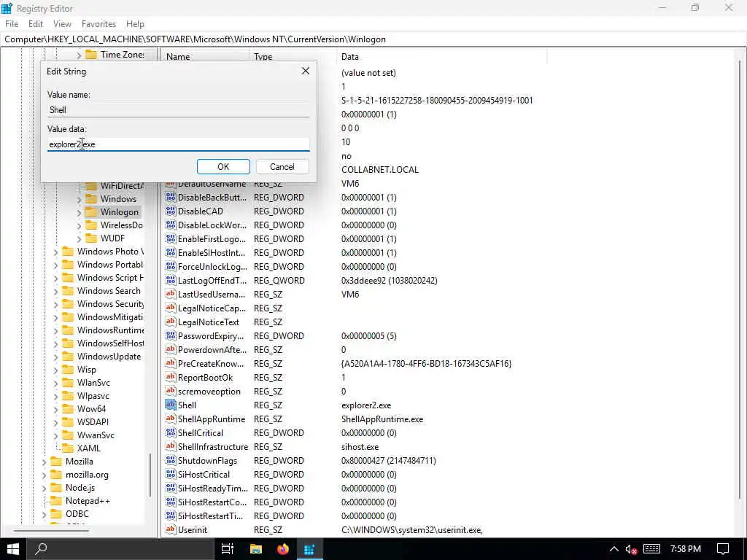747x560 pixels.
Task: Click the DisableCAD DWORD value icon
Action: click(171, 211)
